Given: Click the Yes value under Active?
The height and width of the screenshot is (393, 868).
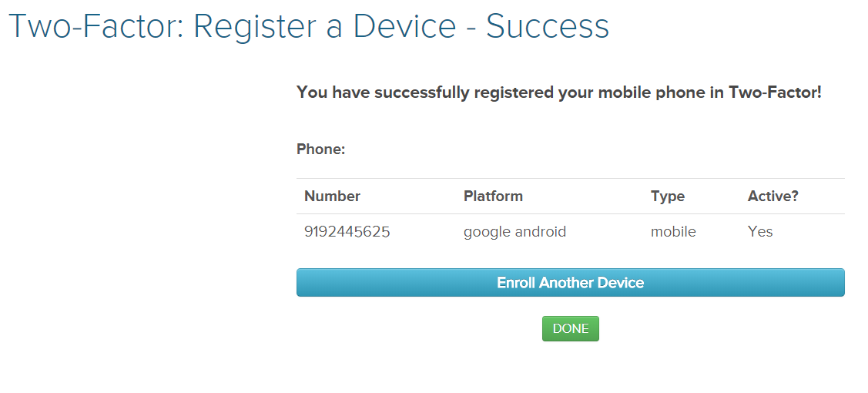Looking at the screenshot, I should [x=759, y=232].
